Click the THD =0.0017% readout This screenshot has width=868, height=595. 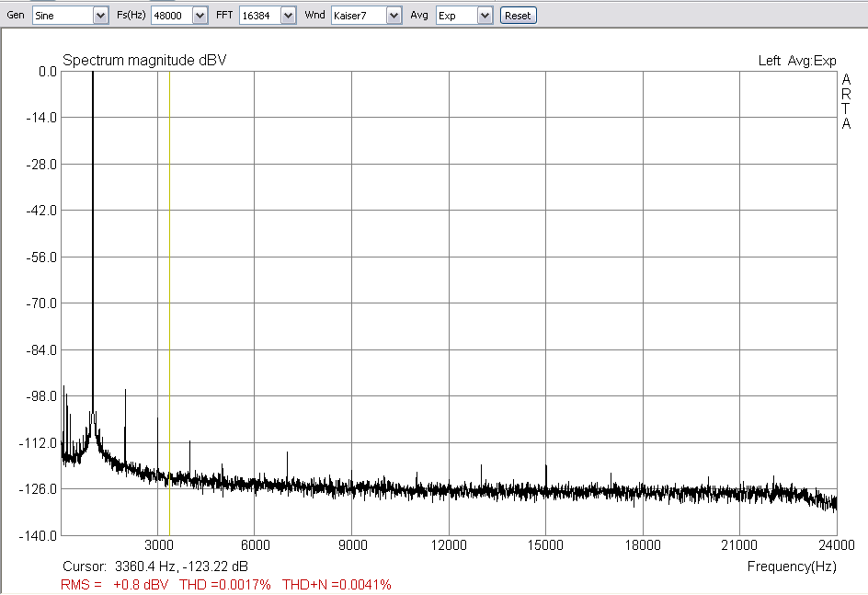click(x=224, y=585)
